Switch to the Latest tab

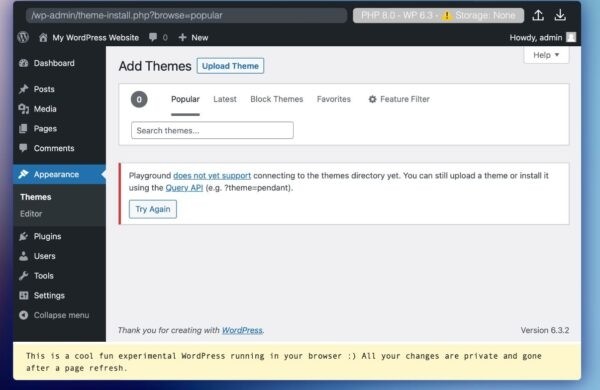click(225, 100)
